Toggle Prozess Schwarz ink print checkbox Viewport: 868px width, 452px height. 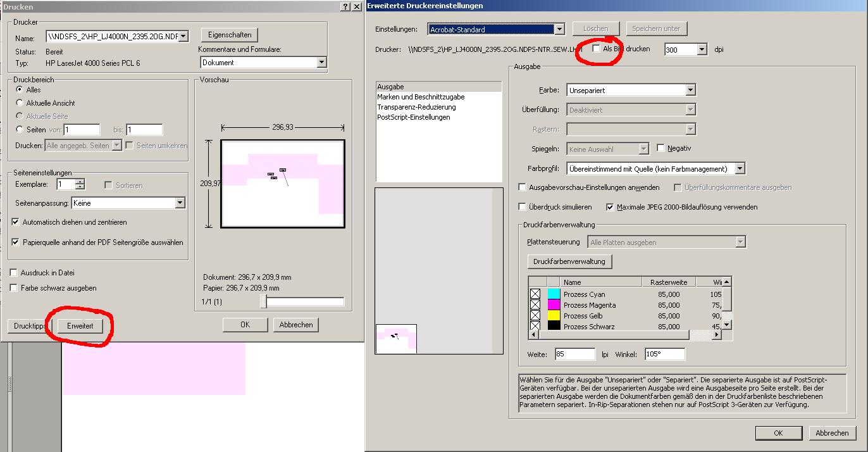[535, 325]
